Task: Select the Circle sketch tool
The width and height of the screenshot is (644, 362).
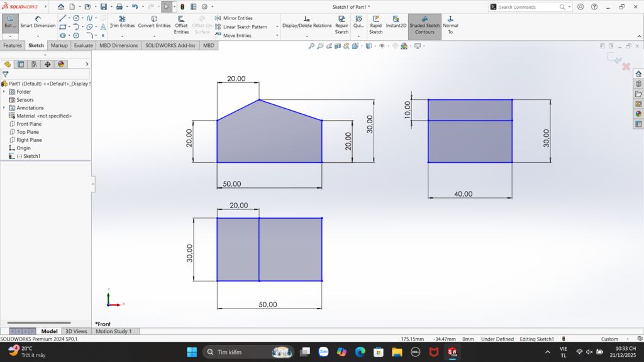Action: [76, 18]
